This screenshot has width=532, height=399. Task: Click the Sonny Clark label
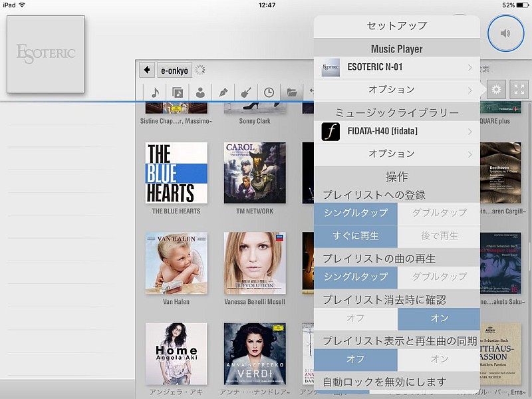point(255,121)
